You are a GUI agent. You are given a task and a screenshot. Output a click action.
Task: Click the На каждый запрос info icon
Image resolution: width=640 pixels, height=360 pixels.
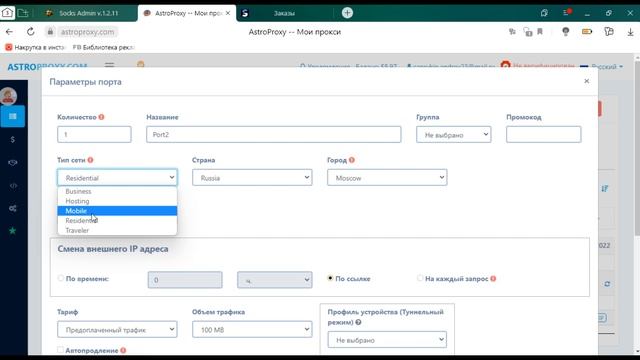click(x=493, y=279)
